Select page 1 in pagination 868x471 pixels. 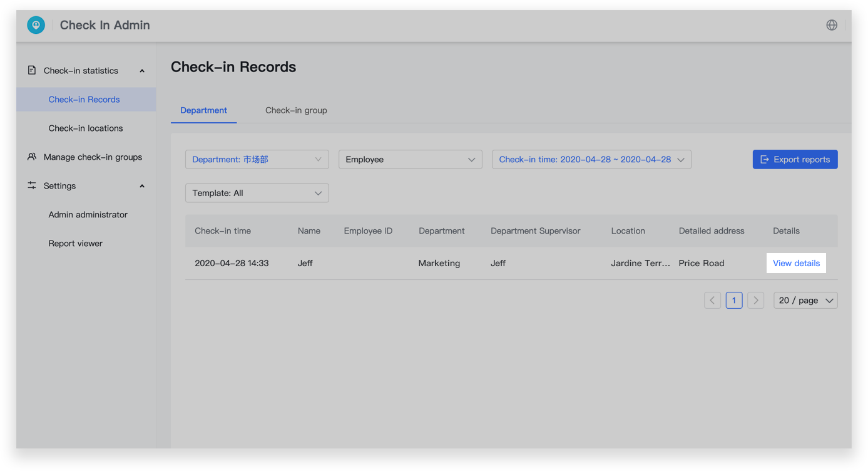point(734,301)
